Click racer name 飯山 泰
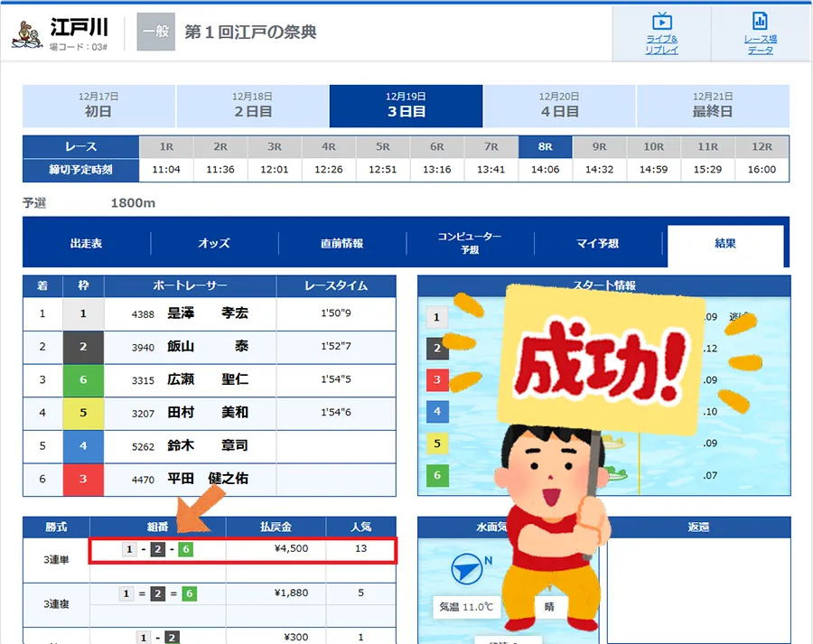The height and width of the screenshot is (644, 813). [x=208, y=347]
